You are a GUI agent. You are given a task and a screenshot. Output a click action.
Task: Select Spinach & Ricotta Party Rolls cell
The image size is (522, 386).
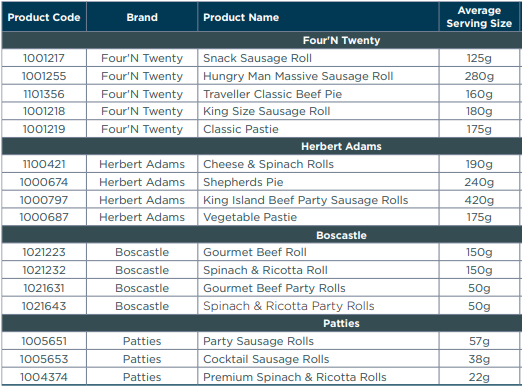(x=318, y=306)
